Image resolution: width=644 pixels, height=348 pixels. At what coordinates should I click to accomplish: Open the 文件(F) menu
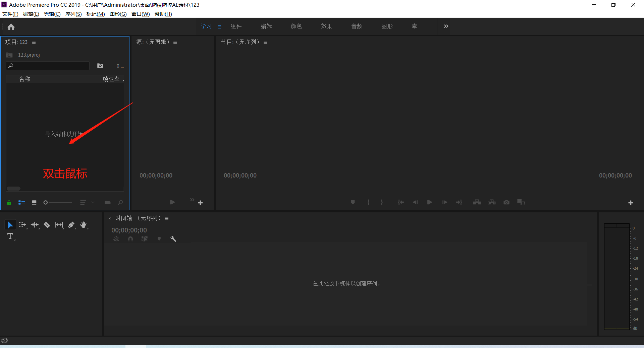[x=10, y=14]
